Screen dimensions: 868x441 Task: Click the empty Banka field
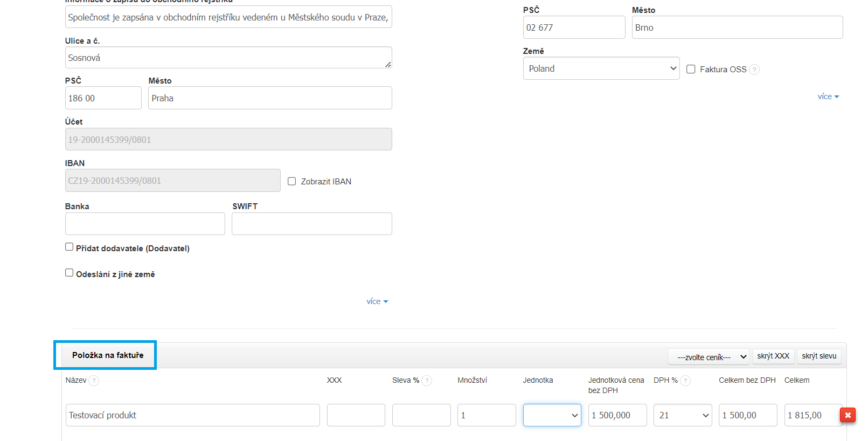[x=145, y=224]
